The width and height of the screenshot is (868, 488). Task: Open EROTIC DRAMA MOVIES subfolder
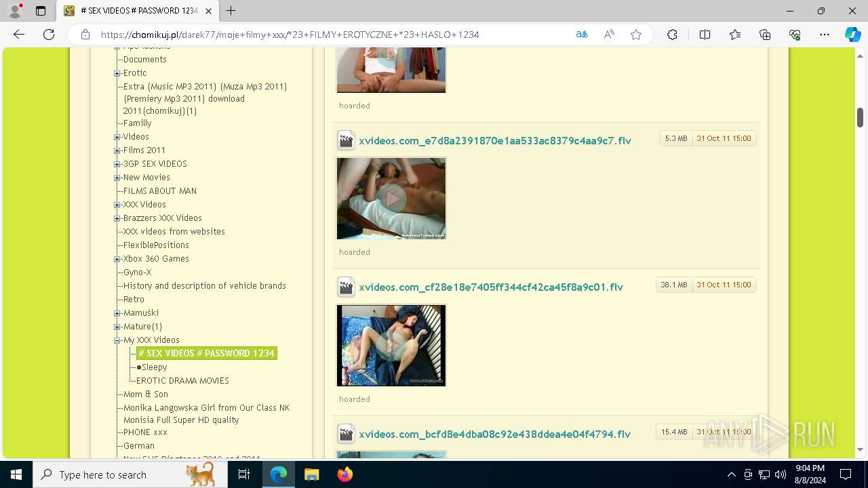click(x=182, y=381)
